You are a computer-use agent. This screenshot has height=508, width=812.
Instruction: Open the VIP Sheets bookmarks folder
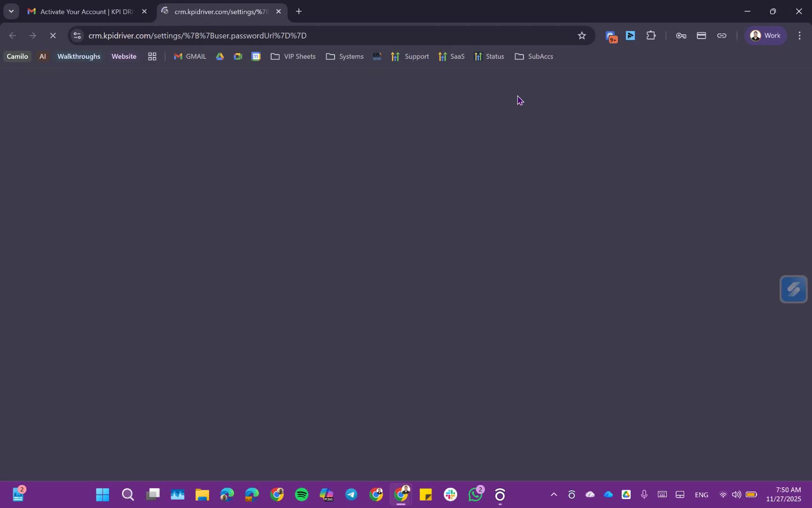tap(293, 56)
